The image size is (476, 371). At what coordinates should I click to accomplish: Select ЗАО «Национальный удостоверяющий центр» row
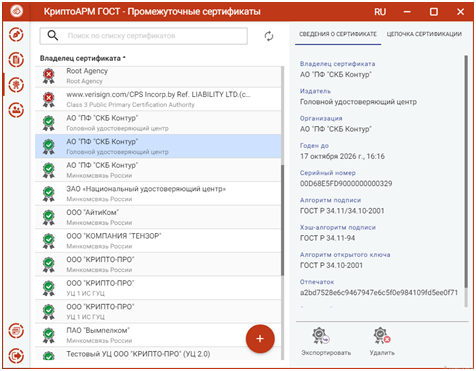(158, 194)
